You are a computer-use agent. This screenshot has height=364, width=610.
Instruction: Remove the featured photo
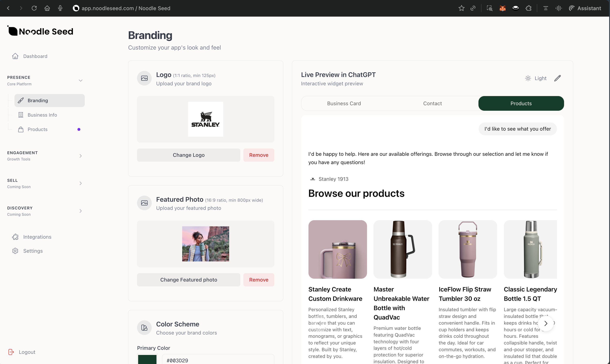pos(258,280)
